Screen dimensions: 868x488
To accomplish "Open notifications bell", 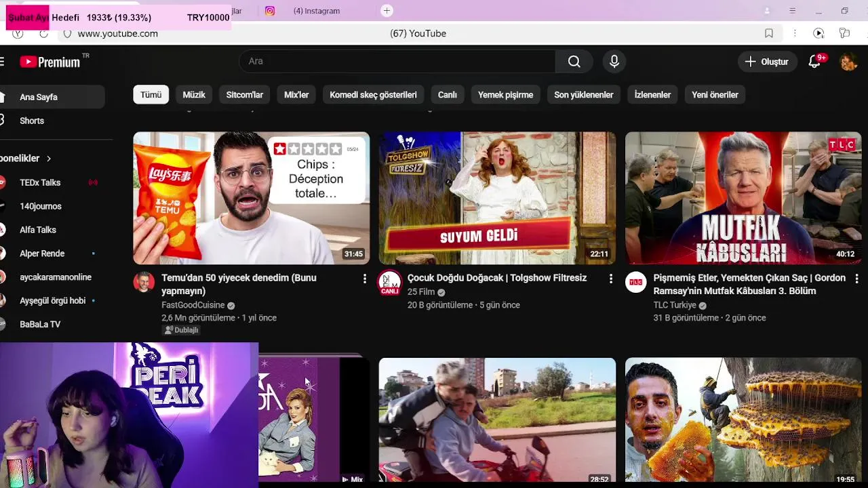I will pyautogui.click(x=815, y=62).
